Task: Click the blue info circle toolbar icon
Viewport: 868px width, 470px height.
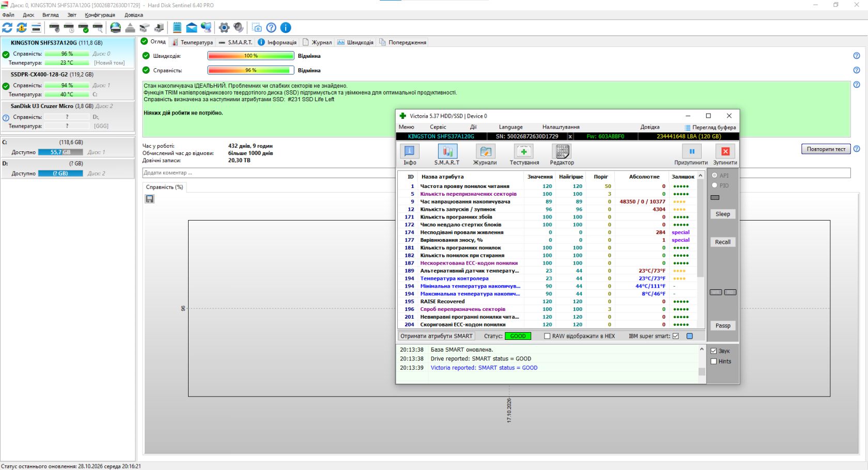Action: [286, 28]
